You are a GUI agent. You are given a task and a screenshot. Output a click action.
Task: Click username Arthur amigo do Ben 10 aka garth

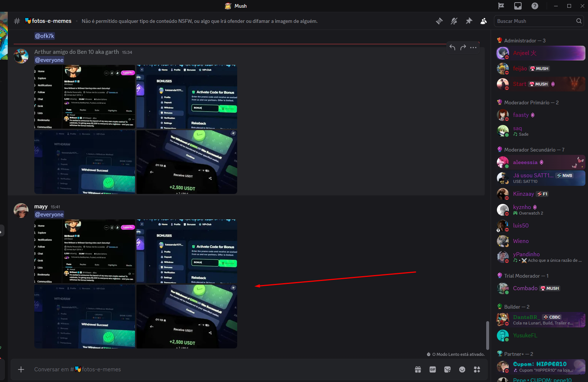click(x=77, y=52)
